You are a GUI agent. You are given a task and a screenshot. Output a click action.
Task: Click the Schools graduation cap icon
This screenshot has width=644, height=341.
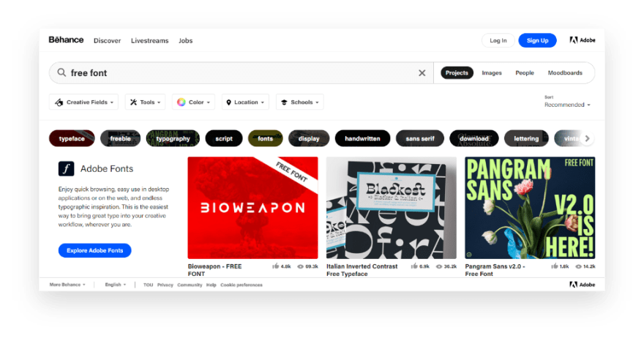click(x=284, y=102)
